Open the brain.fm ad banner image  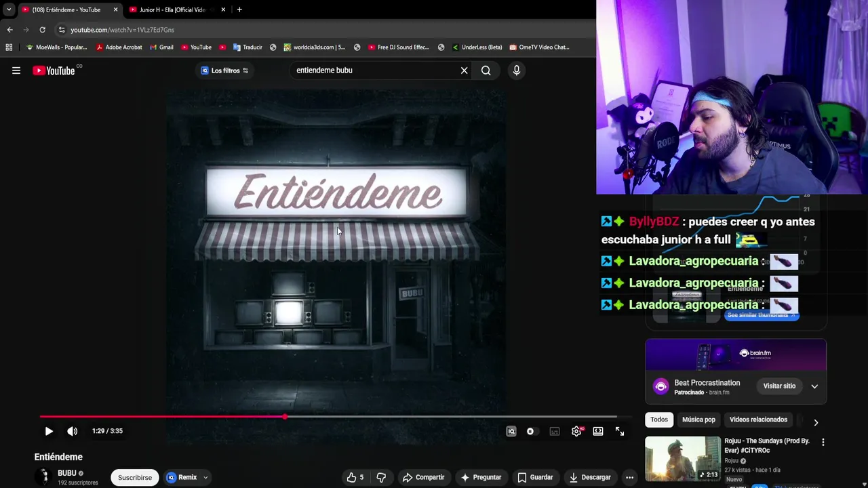(736, 355)
